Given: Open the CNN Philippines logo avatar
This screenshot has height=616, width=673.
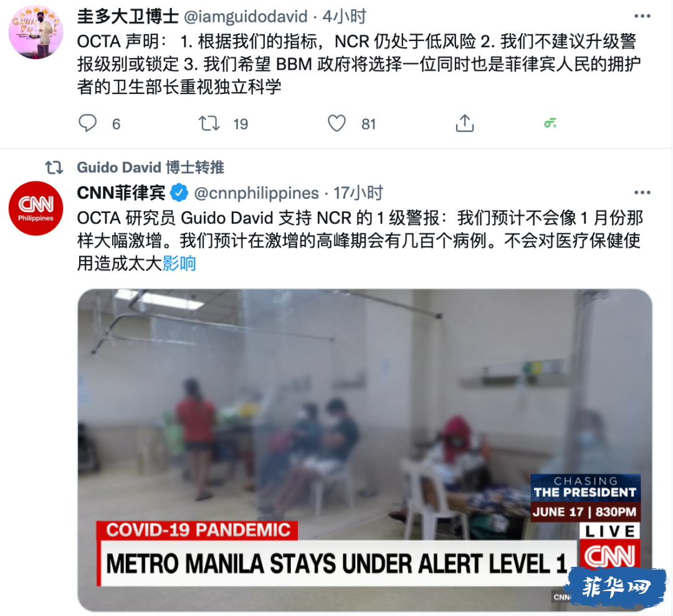Looking at the screenshot, I should 36,208.
